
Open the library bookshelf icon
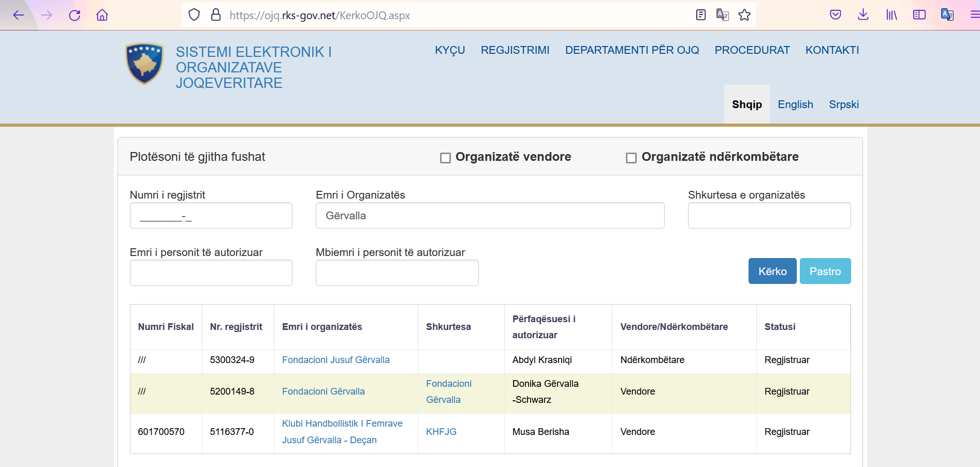[891, 15]
